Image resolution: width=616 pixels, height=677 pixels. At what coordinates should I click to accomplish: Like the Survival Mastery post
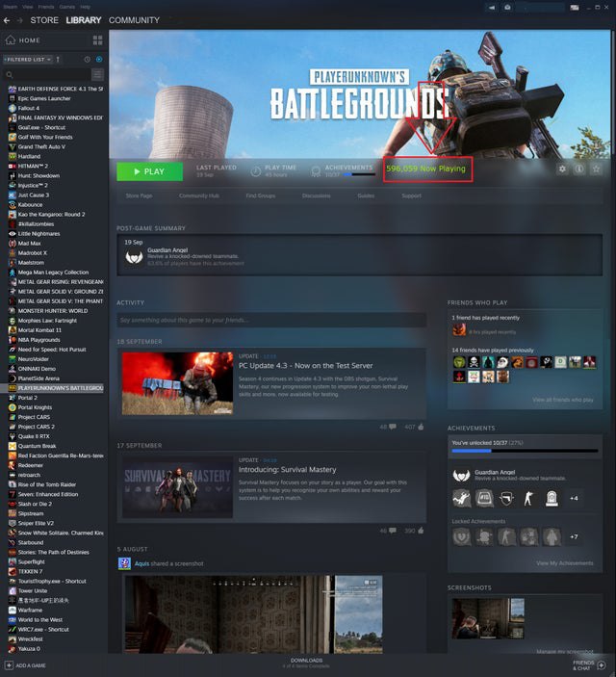point(421,531)
